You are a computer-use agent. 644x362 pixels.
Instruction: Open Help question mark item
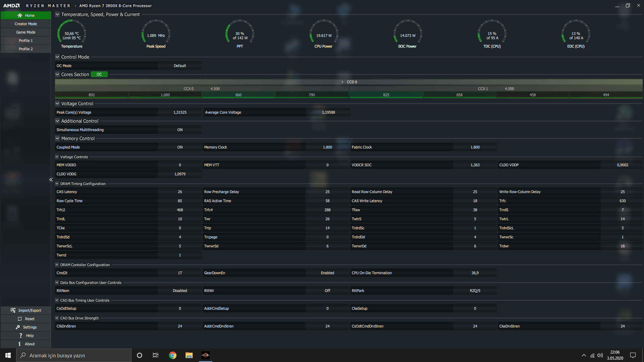click(21, 336)
